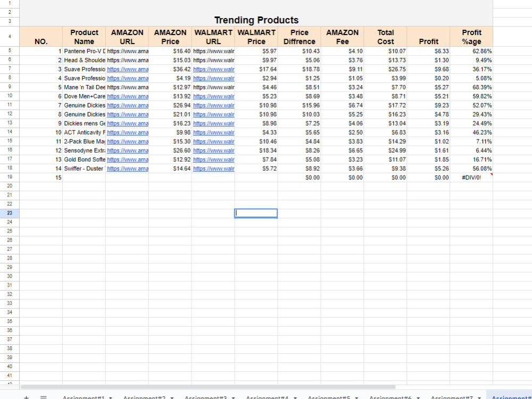Select the AMAZON Fee header cell
Screen dimensions: 532x399
pyautogui.click(x=342, y=37)
